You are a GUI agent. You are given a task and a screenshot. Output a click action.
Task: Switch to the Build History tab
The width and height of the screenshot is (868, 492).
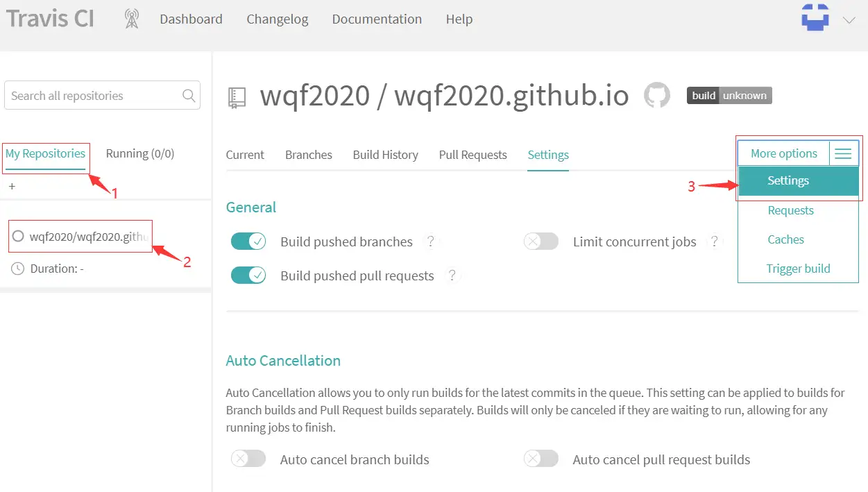click(x=385, y=155)
